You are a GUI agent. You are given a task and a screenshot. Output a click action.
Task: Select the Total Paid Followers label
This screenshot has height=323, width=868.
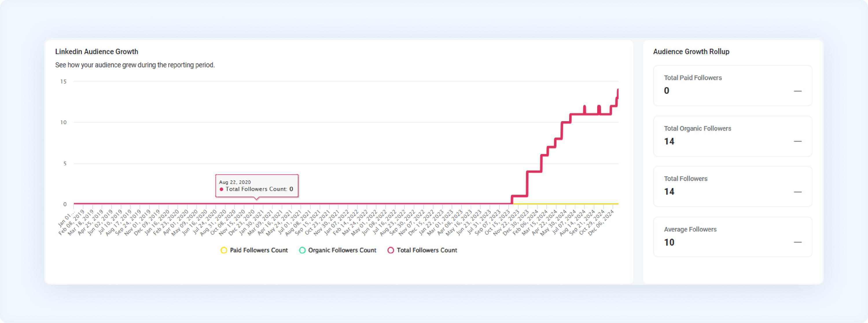693,78
